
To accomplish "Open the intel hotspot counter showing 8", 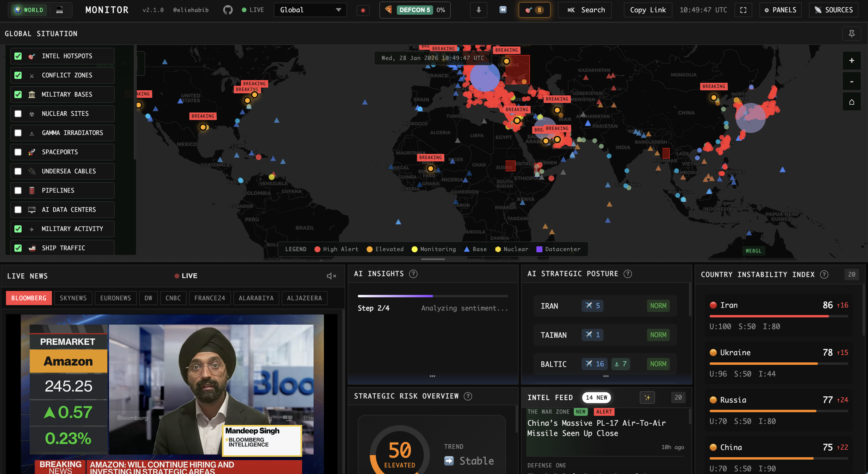I will click(534, 10).
